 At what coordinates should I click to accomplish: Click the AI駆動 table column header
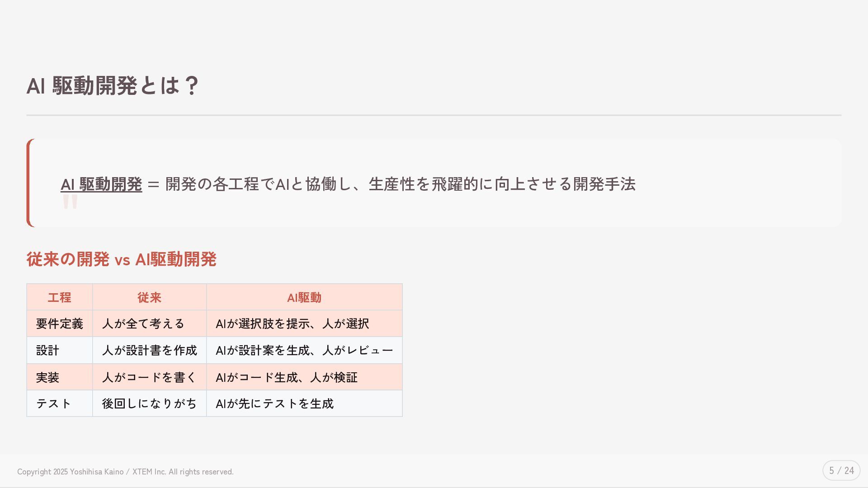304,297
